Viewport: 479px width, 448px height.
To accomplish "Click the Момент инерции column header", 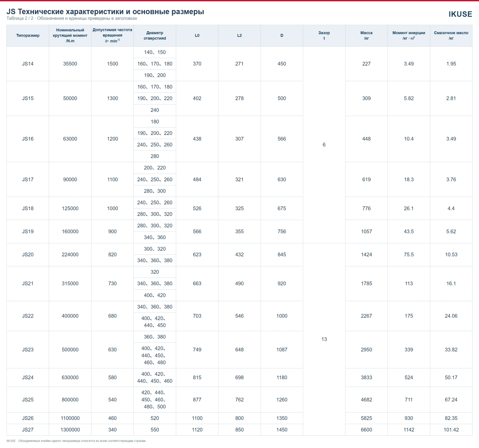I will [x=409, y=35].
